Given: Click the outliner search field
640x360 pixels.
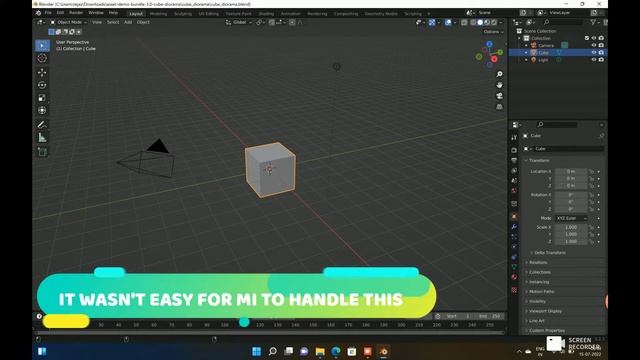Looking at the screenshot, I should pyautogui.click(x=562, y=22).
